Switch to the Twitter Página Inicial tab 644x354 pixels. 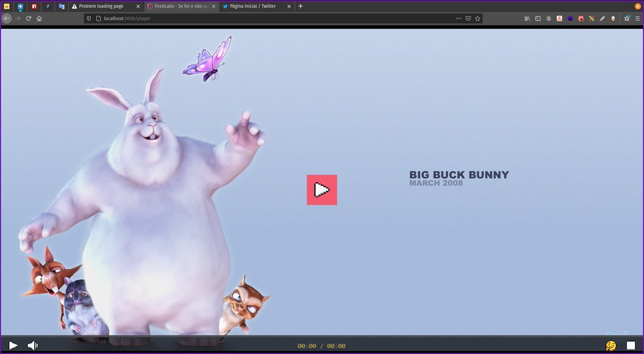coord(252,6)
